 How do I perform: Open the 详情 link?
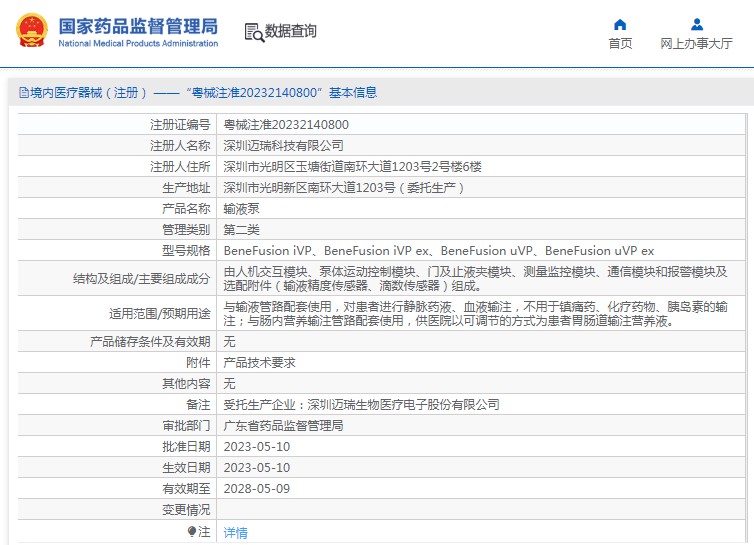[236, 532]
